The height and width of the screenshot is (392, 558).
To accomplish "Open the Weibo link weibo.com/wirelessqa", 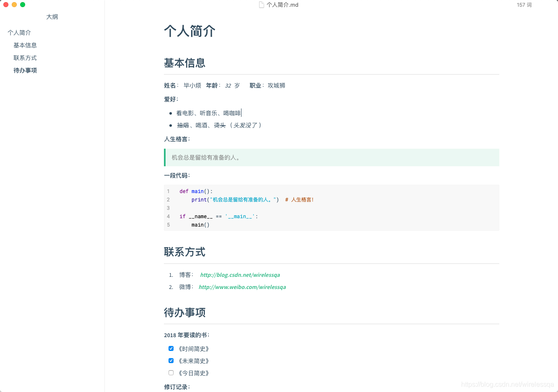I will click(242, 287).
